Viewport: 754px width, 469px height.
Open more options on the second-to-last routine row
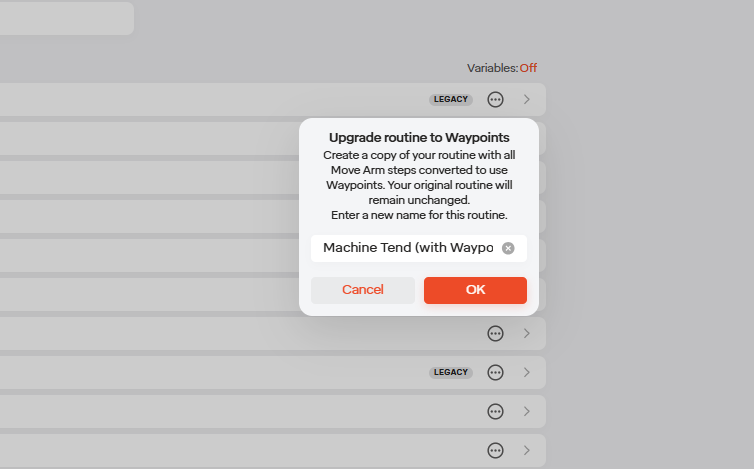pos(495,411)
